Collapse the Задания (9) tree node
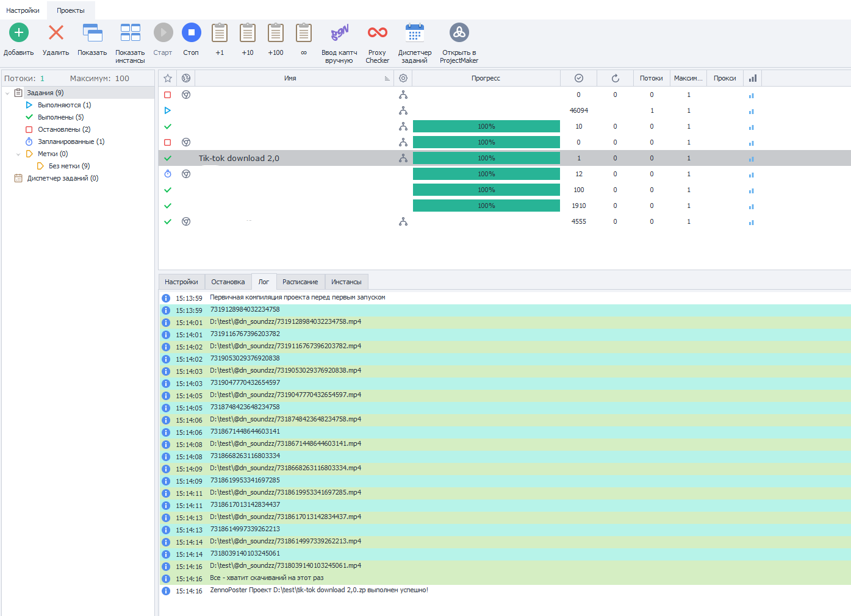Viewport: 851px width, 616px height. [7, 93]
